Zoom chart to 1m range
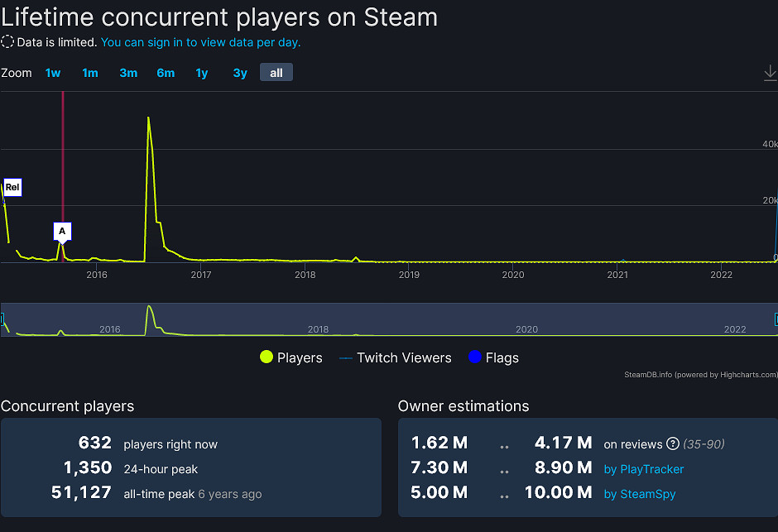This screenshot has height=532, width=778. tap(89, 73)
